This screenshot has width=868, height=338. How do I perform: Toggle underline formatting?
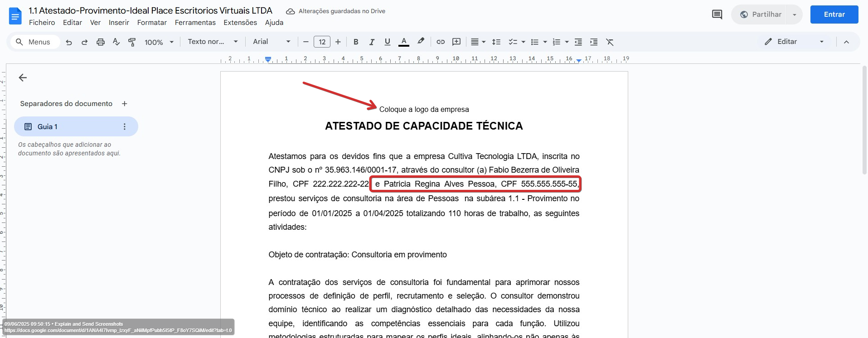click(x=388, y=42)
